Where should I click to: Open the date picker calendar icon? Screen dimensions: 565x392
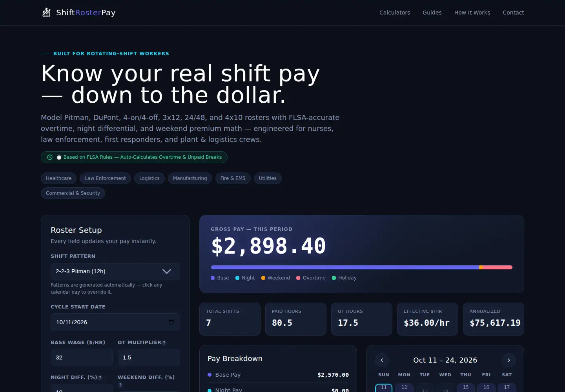tap(171, 322)
